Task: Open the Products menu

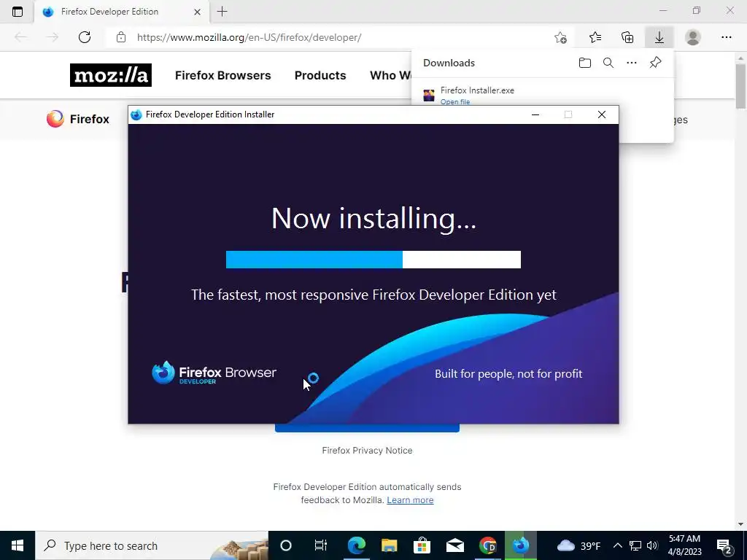Action: pos(320,75)
